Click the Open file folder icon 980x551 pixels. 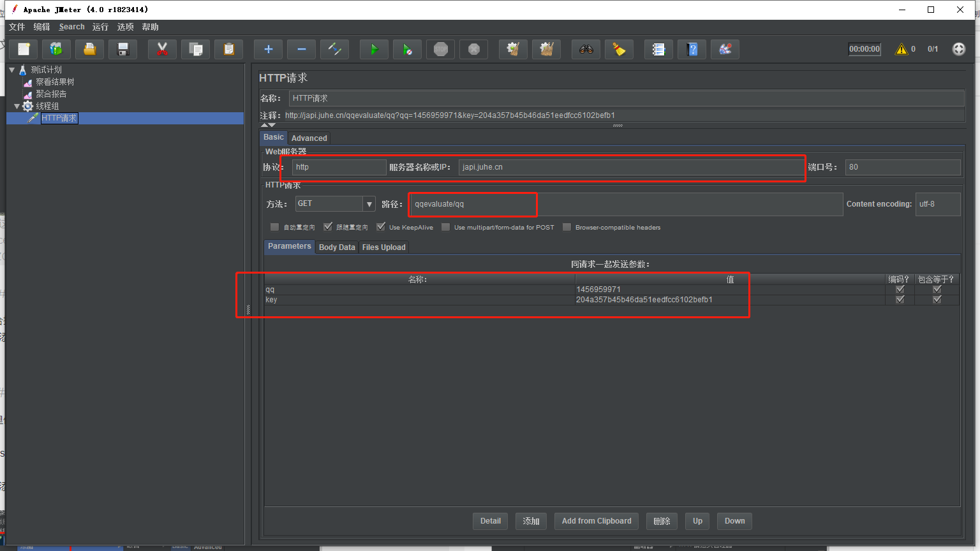point(90,49)
